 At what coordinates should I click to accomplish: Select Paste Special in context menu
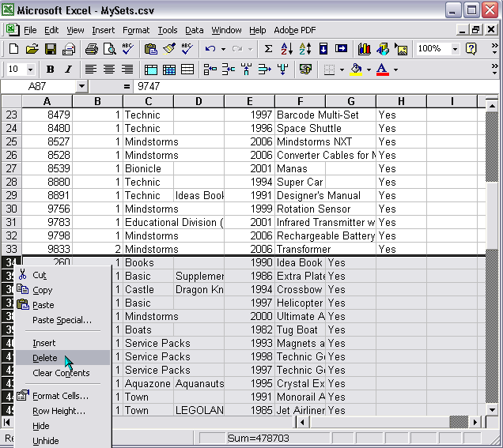(63, 320)
